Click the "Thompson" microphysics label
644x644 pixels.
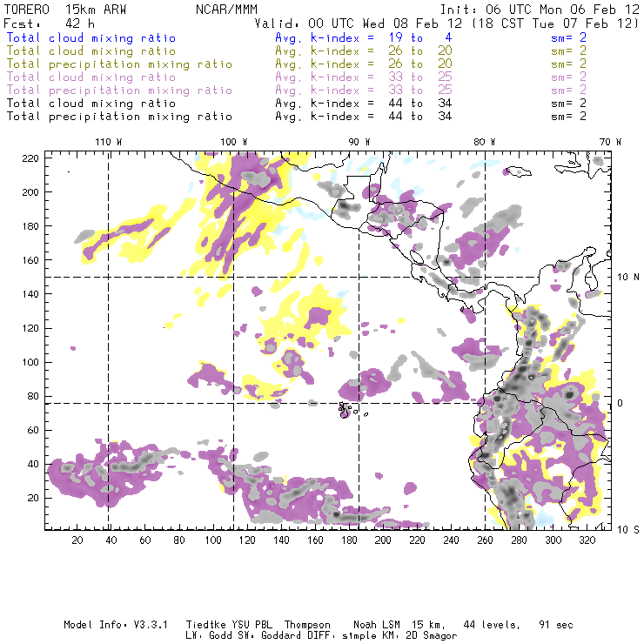pos(307,625)
